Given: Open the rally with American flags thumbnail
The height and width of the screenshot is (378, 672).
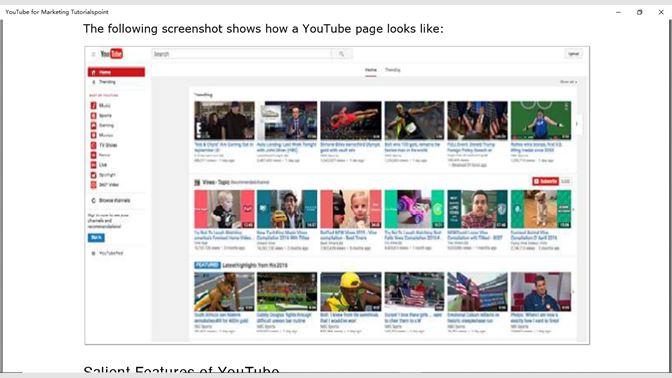Looking at the screenshot, I should (x=477, y=120).
